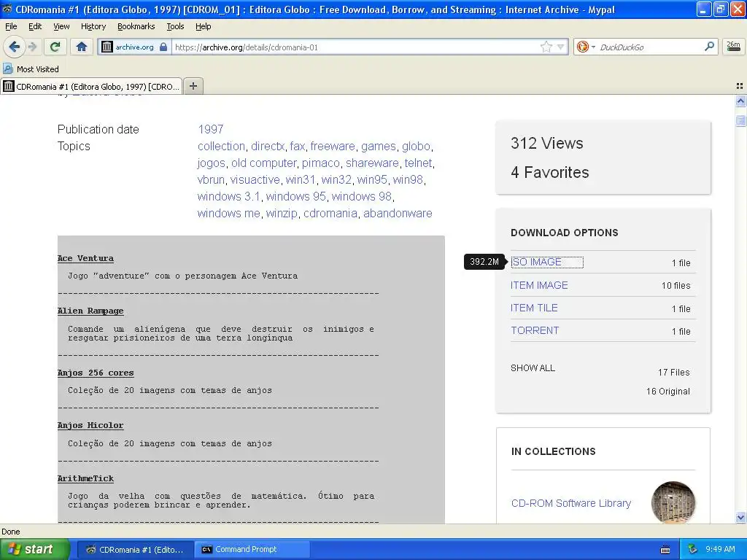Open the Tools menu
The width and height of the screenshot is (747, 560).
click(175, 26)
